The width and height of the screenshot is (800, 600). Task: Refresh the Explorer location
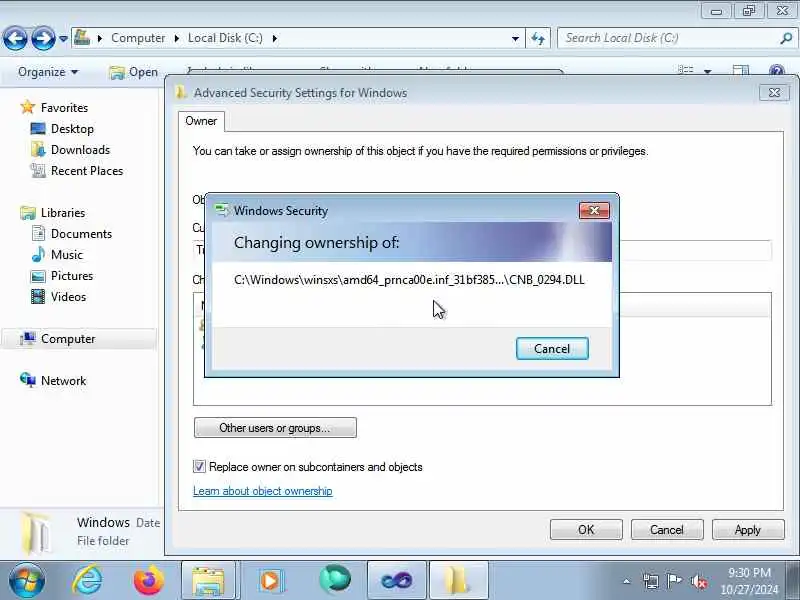coord(538,38)
